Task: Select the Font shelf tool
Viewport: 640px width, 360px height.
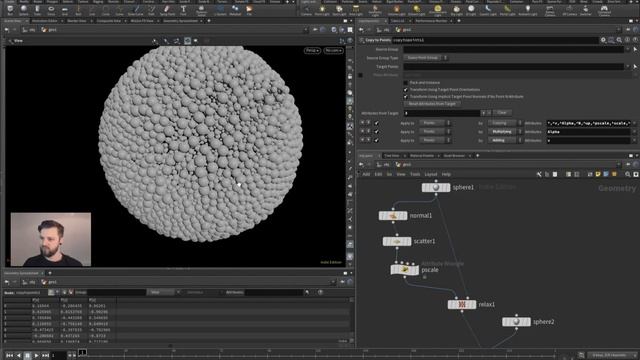Action: point(183,9)
